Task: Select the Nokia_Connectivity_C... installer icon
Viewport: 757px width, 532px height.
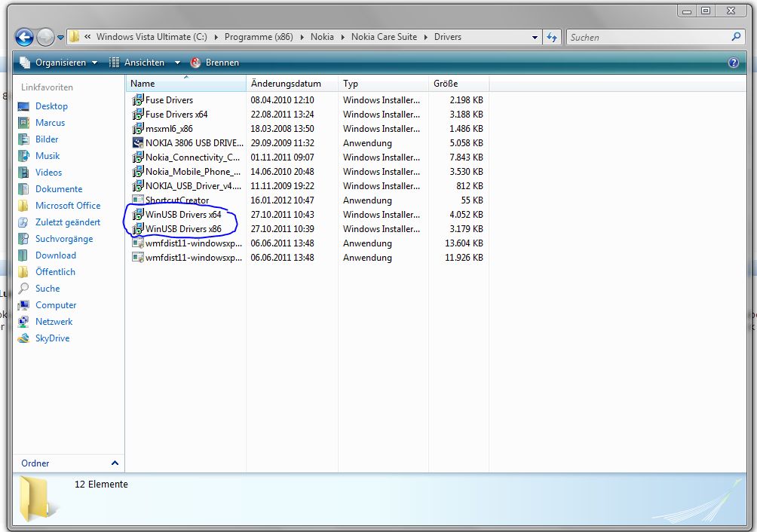Action: pos(137,157)
